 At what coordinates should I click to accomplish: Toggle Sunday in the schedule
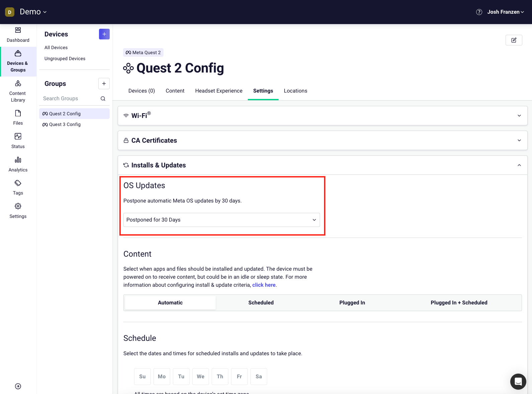coord(142,377)
